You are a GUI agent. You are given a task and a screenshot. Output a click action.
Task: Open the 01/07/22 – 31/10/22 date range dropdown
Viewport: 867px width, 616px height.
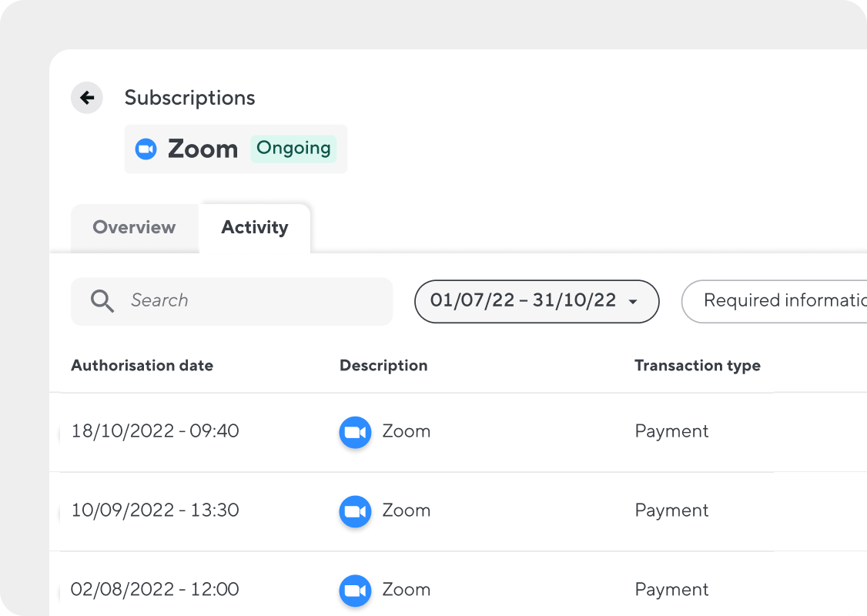[x=537, y=301]
